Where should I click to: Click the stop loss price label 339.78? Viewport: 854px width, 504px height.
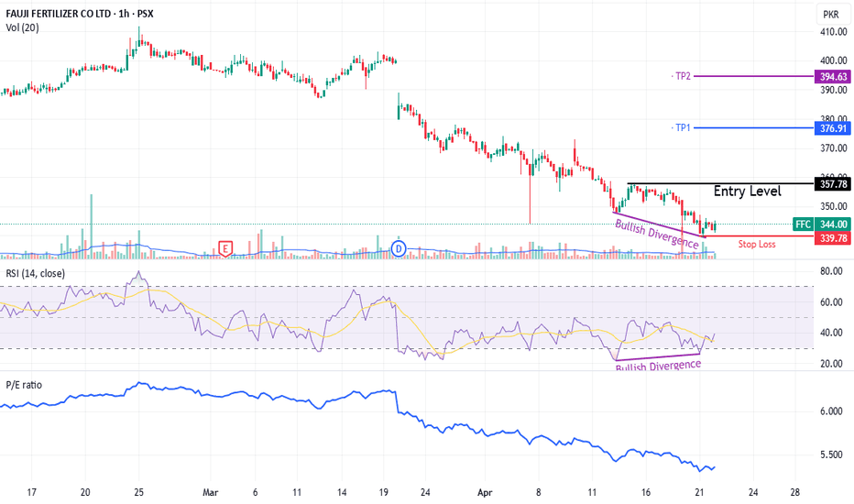coord(833,238)
